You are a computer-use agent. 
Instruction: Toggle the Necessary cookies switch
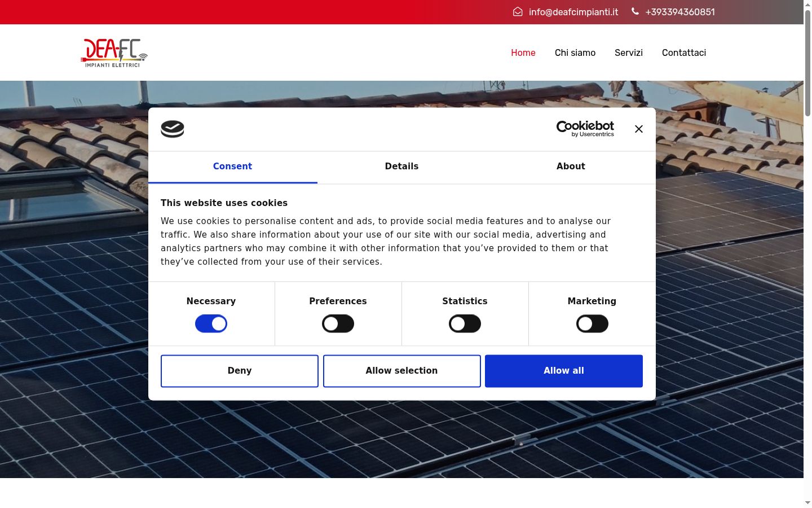(x=211, y=323)
